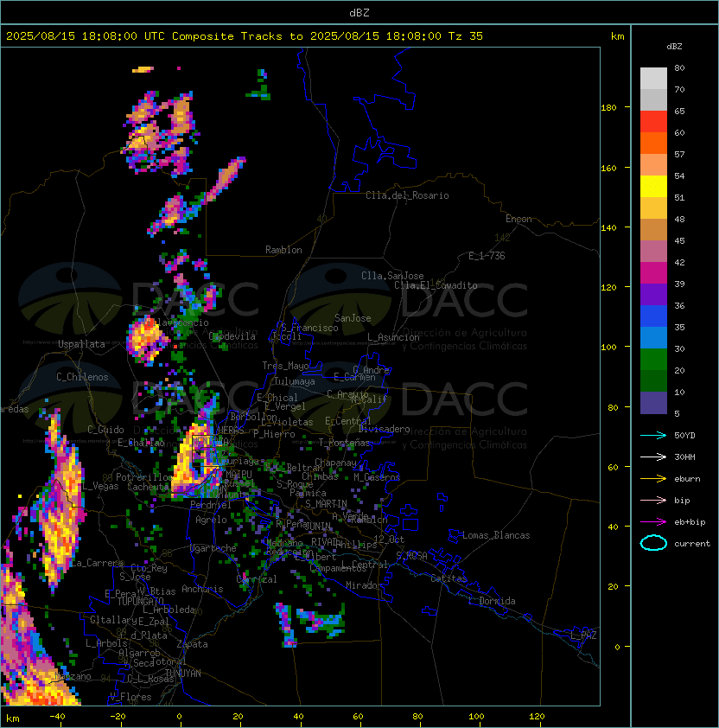Click the 'Carrizal' map label
The width and height of the screenshot is (719, 728).
pos(257,579)
